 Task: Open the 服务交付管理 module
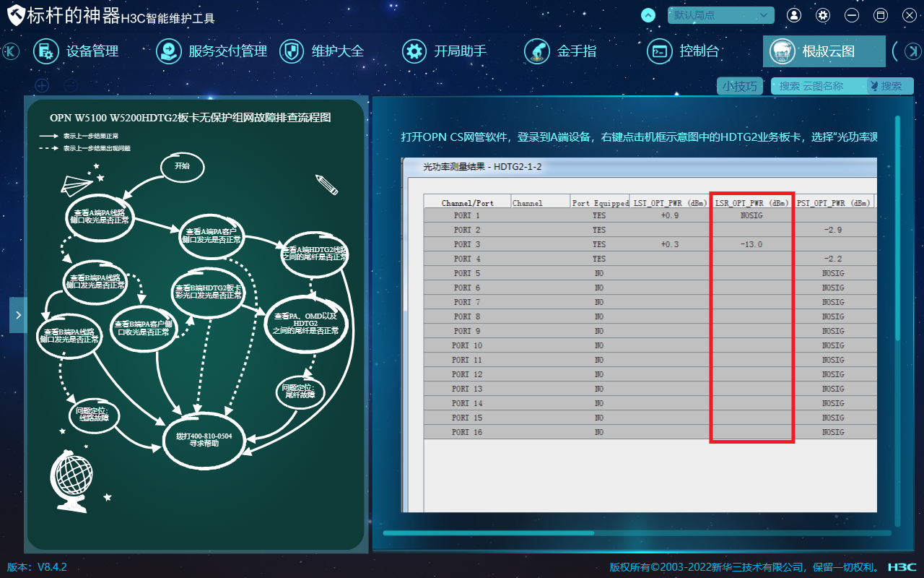(212, 51)
